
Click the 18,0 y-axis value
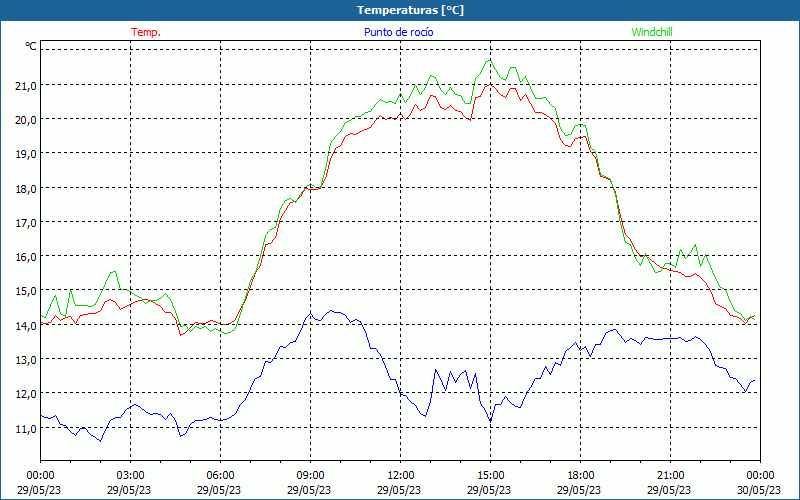[x=26, y=189]
